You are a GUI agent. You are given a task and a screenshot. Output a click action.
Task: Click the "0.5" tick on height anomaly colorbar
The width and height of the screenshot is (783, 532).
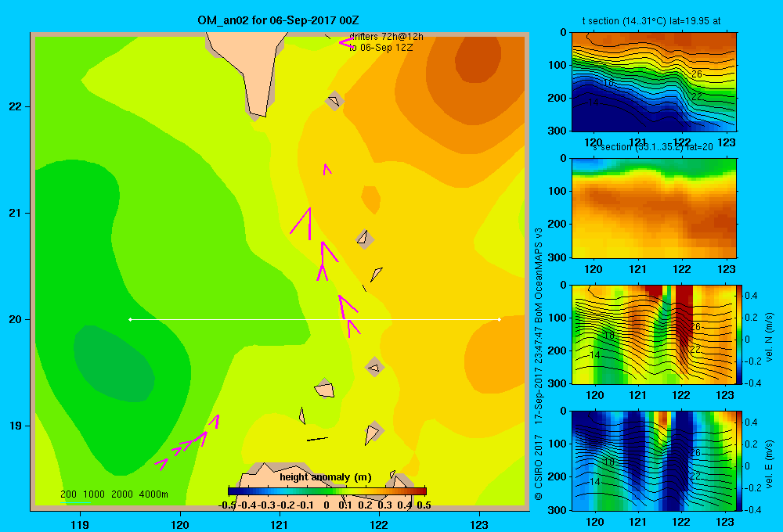click(x=424, y=505)
